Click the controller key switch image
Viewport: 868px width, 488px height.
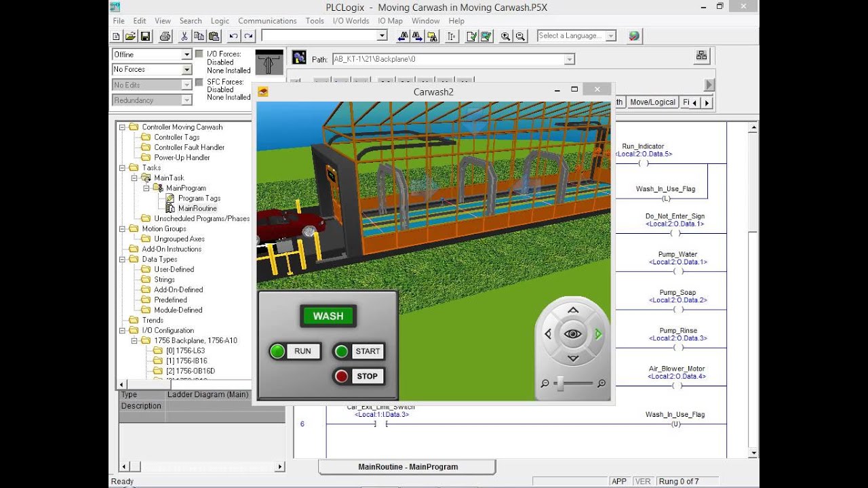click(x=269, y=63)
